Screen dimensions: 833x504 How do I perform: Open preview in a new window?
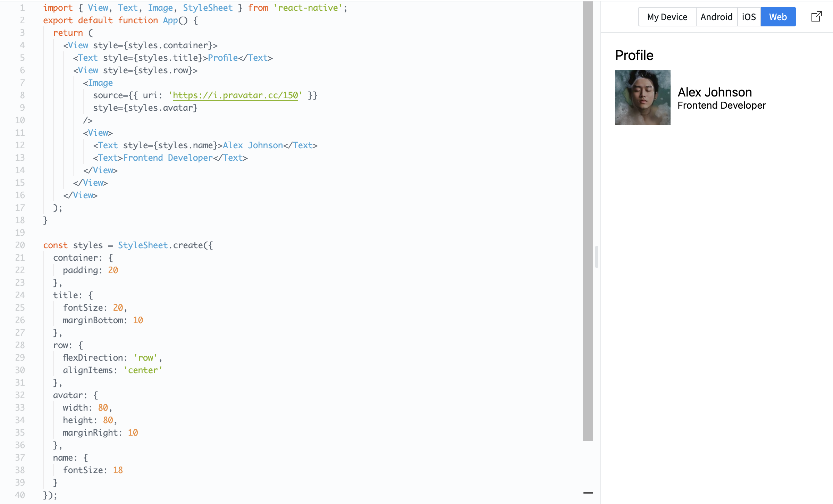816,17
